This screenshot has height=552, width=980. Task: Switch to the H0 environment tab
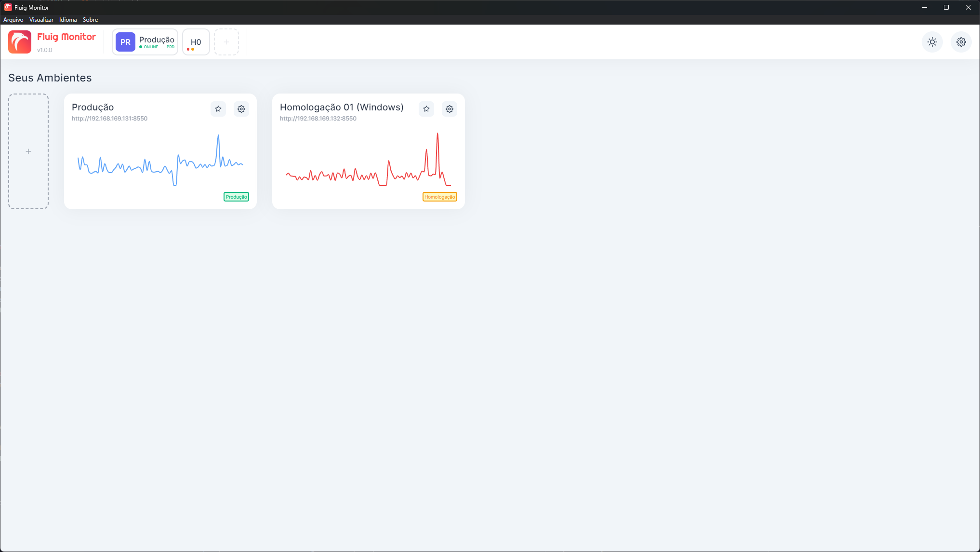pos(196,42)
